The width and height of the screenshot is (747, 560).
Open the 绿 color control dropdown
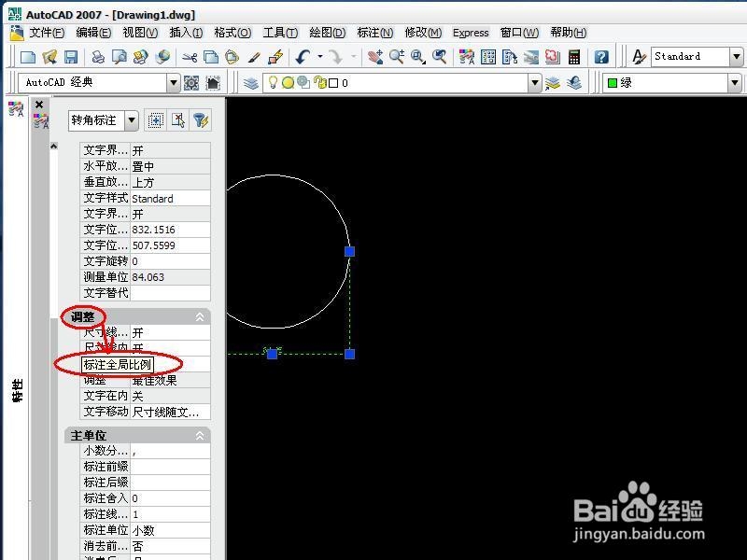(x=735, y=83)
